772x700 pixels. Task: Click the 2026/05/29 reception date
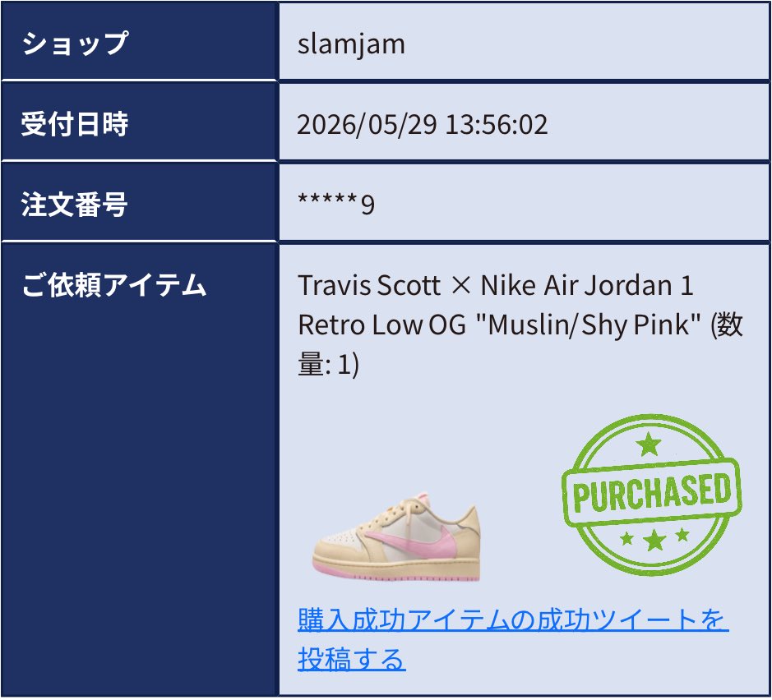pyautogui.click(x=367, y=124)
